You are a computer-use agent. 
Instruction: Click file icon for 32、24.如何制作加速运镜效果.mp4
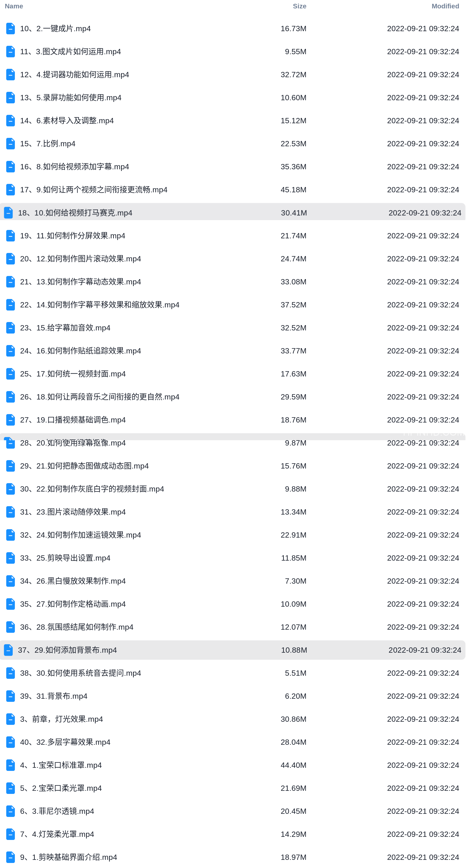pyautogui.click(x=11, y=535)
